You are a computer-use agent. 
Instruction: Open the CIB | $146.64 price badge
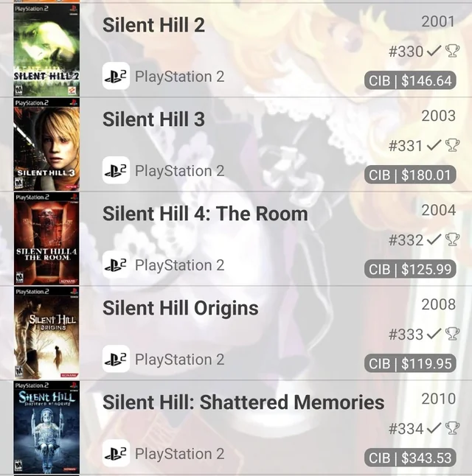[410, 80]
